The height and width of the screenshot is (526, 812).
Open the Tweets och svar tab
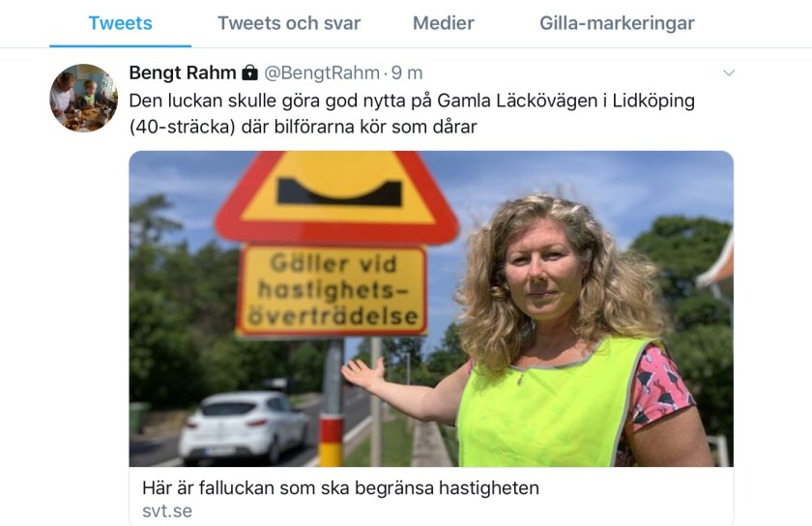pyautogui.click(x=289, y=23)
